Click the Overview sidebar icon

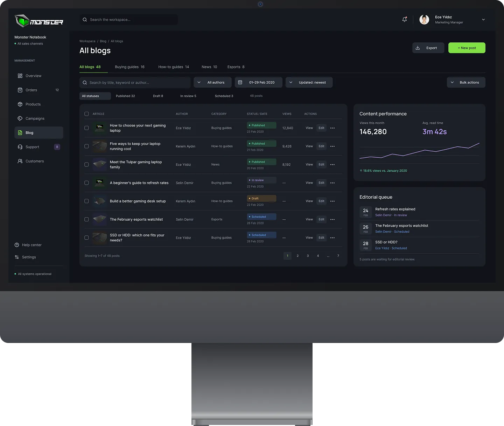coord(20,76)
